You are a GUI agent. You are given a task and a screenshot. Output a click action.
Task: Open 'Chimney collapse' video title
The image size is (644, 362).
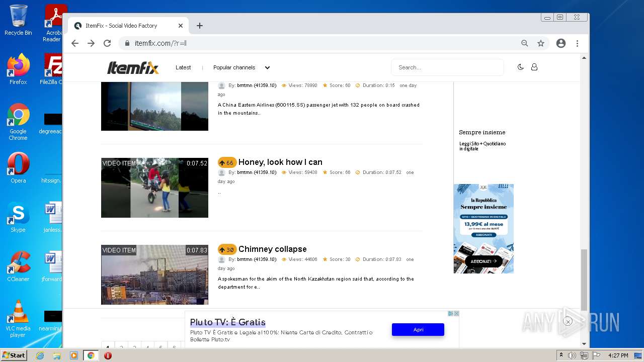(272, 249)
